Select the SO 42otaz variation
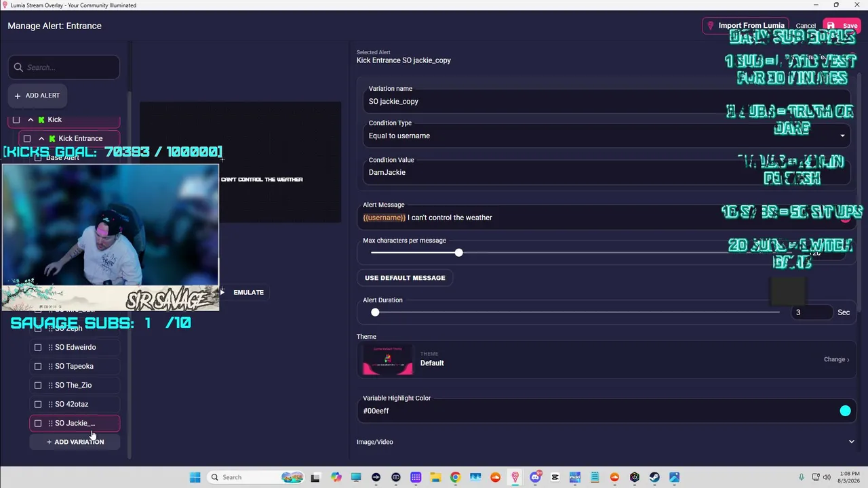The image size is (868, 488). tap(75, 404)
